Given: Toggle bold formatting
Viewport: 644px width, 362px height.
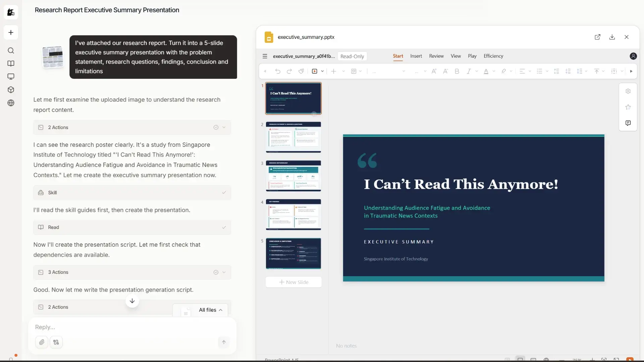Looking at the screenshot, I should (x=457, y=71).
